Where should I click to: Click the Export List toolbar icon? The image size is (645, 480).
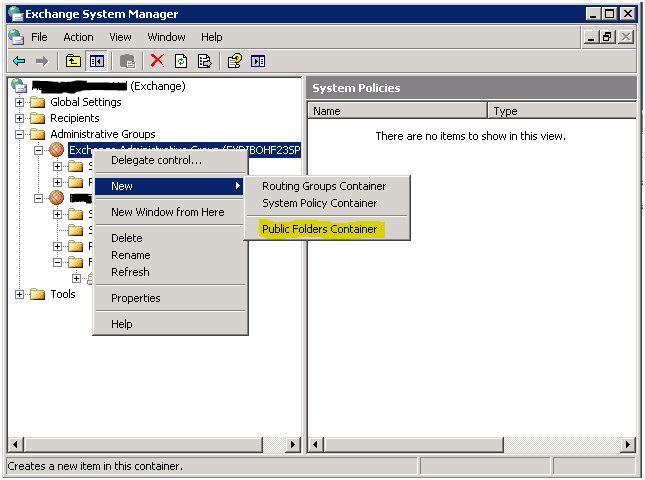(x=204, y=61)
